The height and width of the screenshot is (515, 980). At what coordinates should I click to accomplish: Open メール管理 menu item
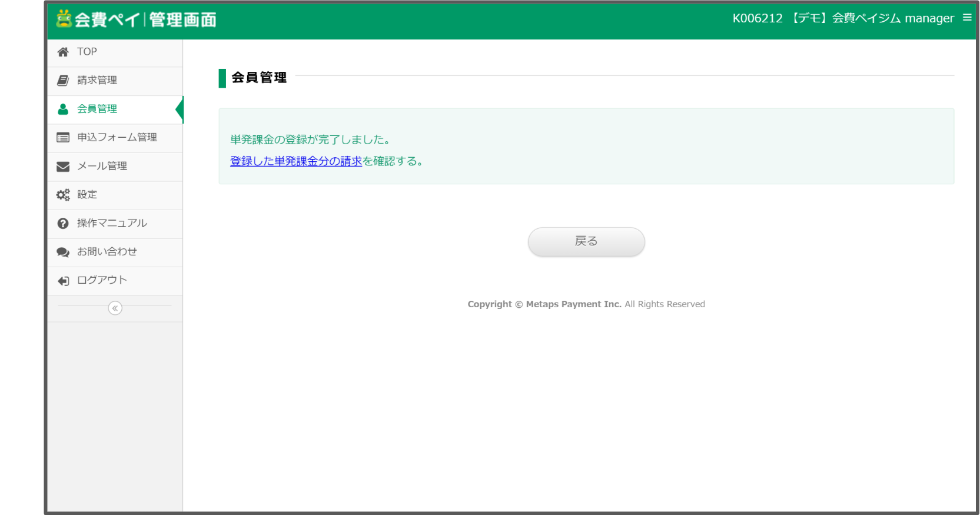(x=115, y=167)
